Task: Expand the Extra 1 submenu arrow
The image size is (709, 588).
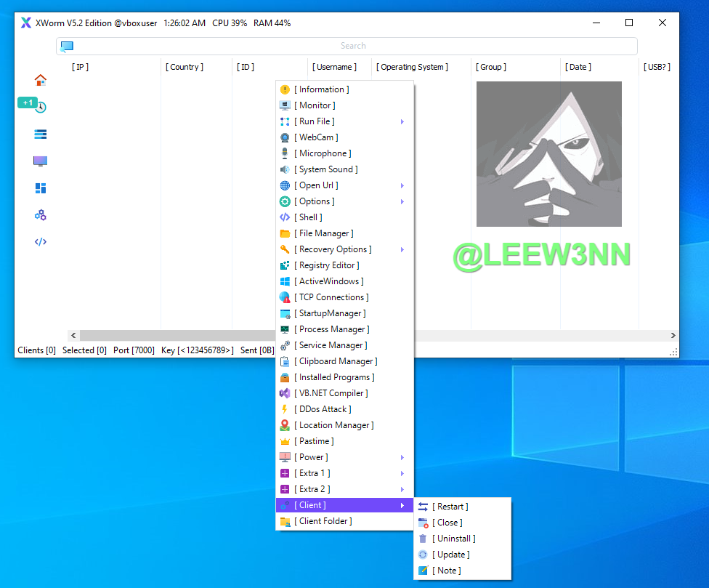Action: [402, 473]
